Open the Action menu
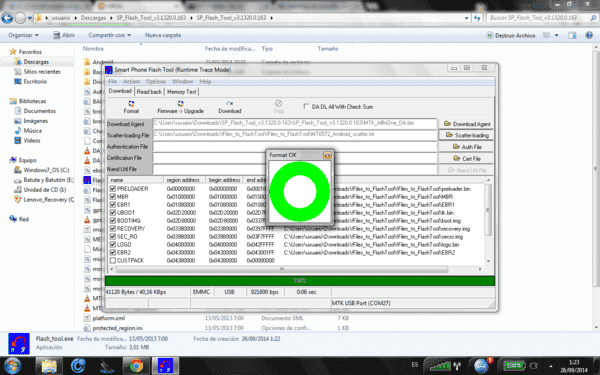This screenshot has width=600, height=375. [131, 82]
